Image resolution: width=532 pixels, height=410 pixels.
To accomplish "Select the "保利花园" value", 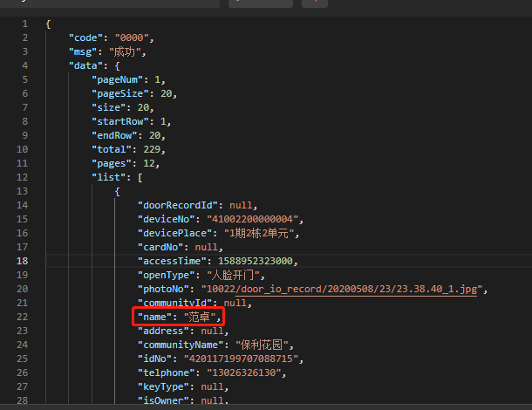I will click(x=262, y=345).
